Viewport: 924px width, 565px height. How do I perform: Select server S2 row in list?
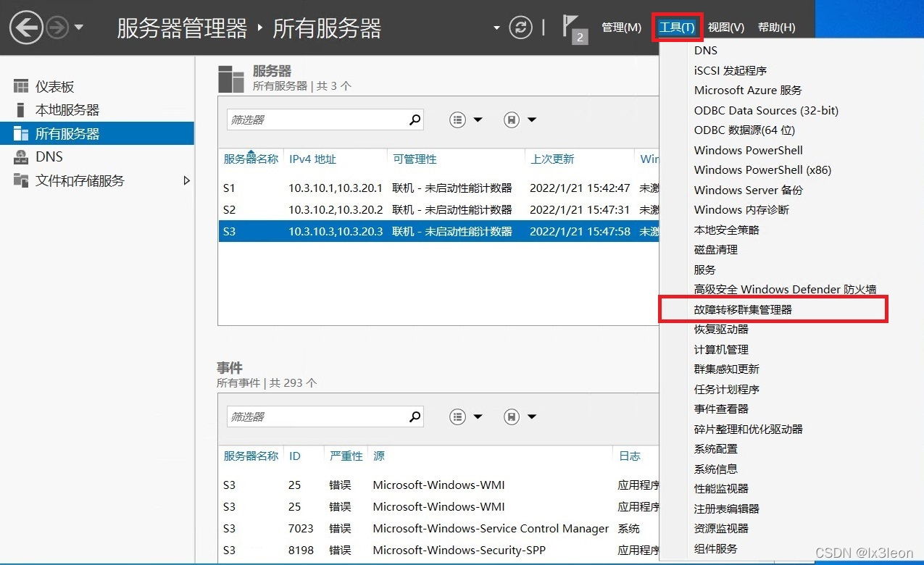[x=439, y=209]
